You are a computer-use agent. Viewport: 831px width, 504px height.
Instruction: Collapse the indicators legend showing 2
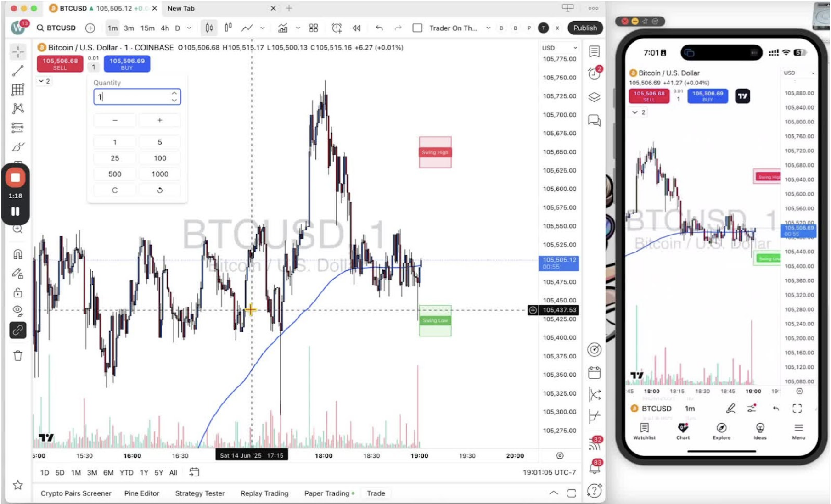click(x=44, y=81)
